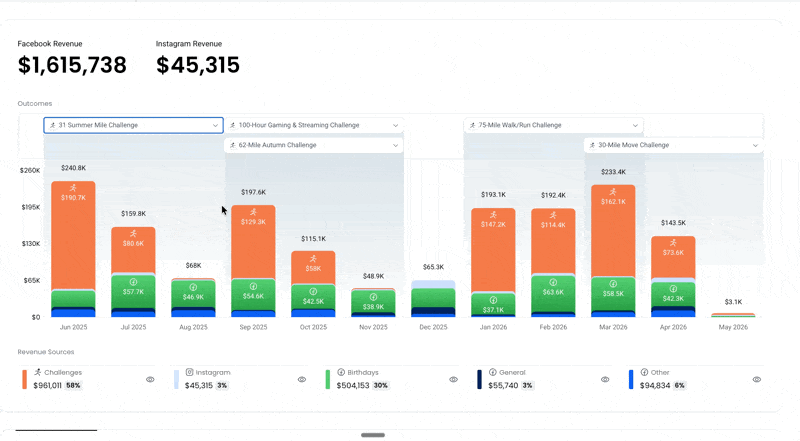Click runner icon in Apr 2026 orange bar
The width and height of the screenshot is (800, 441).
tap(673, 242)
